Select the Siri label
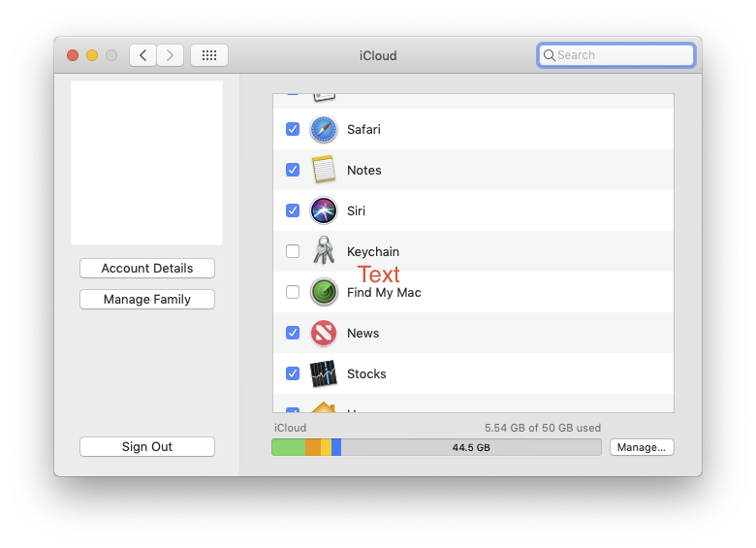The image size is (756, 548). (356, 210)
